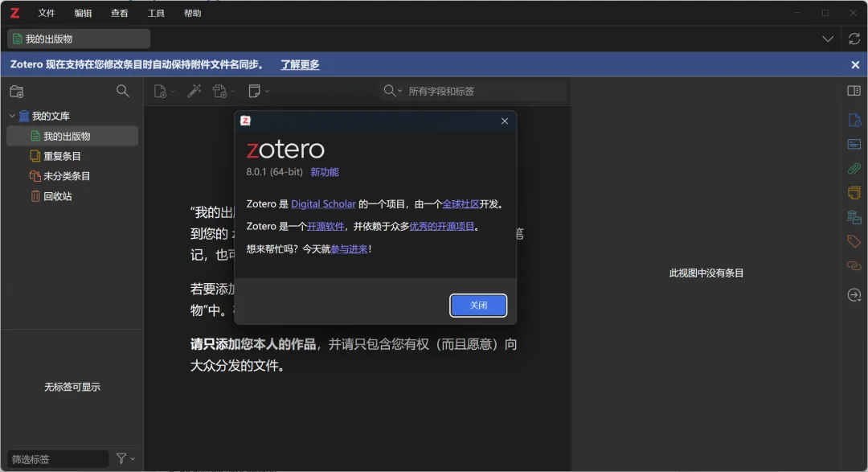Click add item by identifier wand icon

(194, 91)
